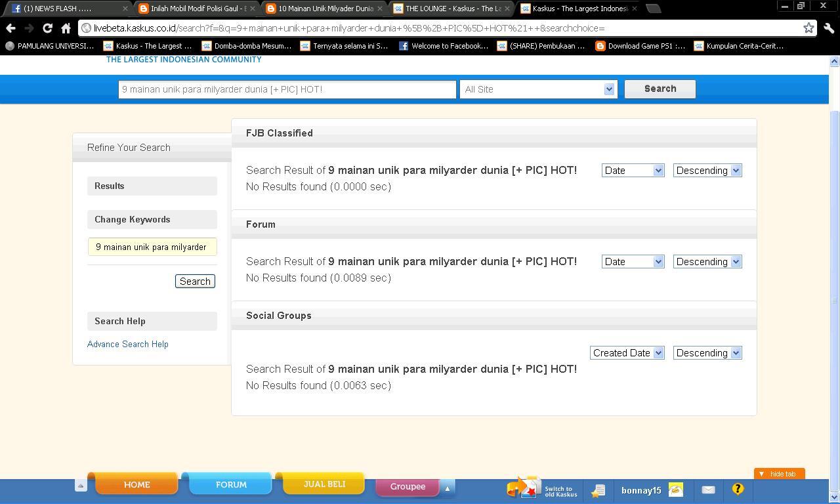
Task: Switch to 10 Mainan Unik Milyader Dunia tab
Action: coord(324,9)
